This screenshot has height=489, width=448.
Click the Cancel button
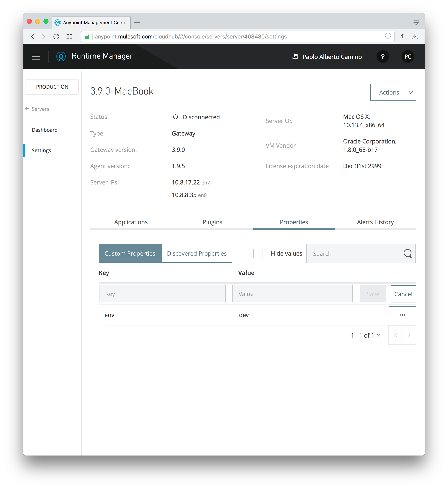click(403, 294)
